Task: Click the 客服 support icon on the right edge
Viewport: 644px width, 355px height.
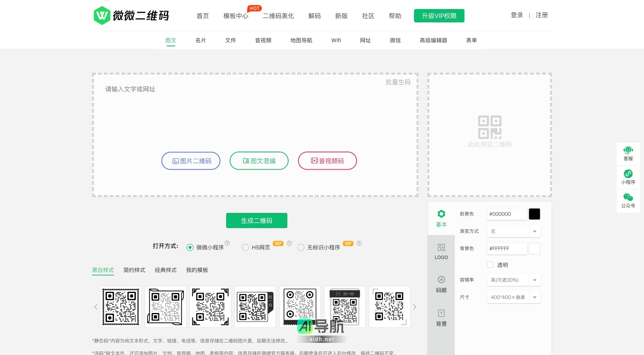Action: click(x=628, y=153)
